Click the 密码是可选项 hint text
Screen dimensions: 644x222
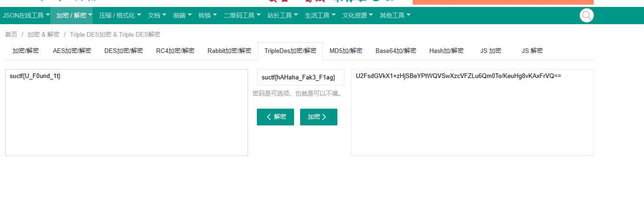click(298, 93)
